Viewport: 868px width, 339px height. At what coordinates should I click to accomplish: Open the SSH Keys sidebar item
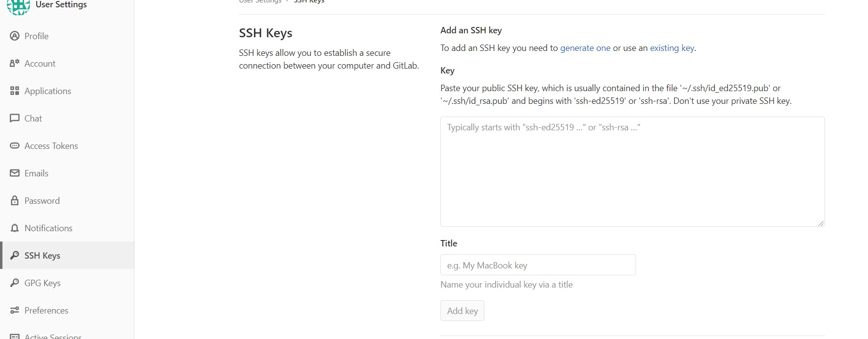(x=42, y=255)
